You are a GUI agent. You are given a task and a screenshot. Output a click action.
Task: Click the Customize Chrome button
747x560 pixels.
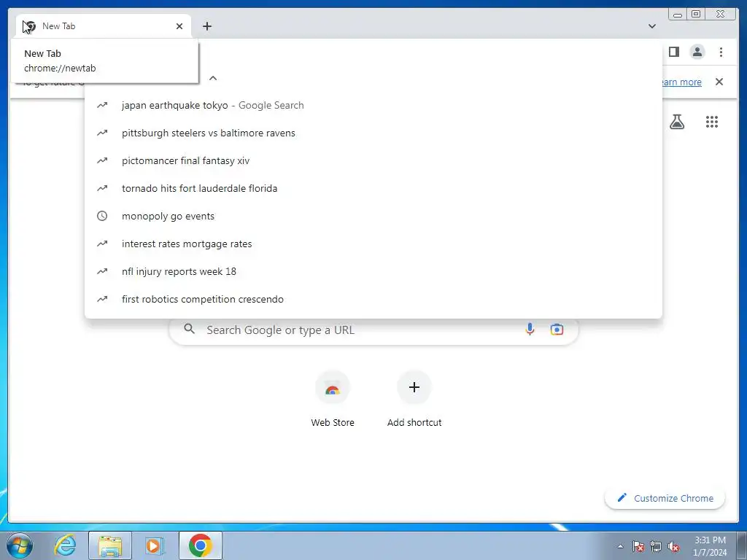tap(665, 498)
